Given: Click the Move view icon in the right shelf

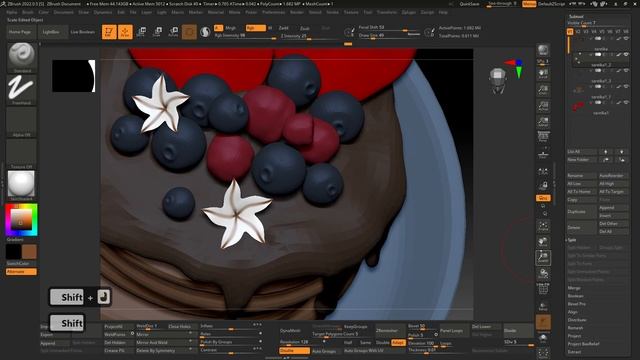Looking at the screenshot, I should pos(543,242).
